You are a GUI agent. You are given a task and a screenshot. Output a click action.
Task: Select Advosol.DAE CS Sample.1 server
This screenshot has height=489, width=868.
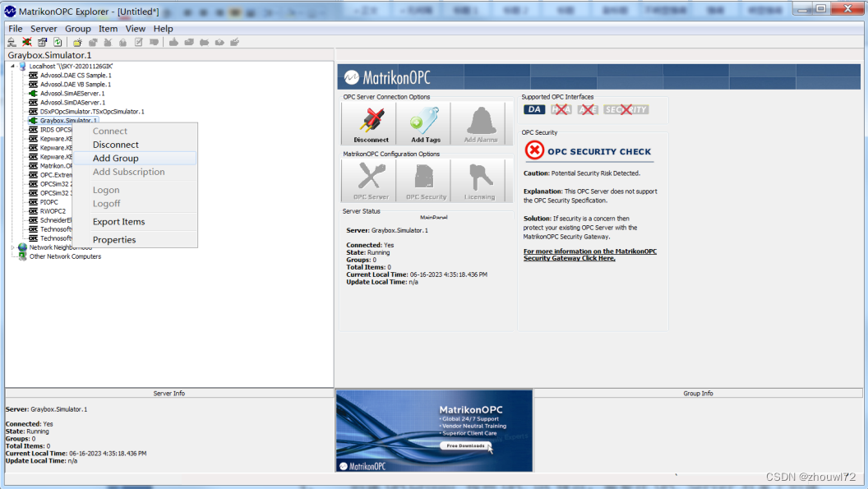point(76,76)
